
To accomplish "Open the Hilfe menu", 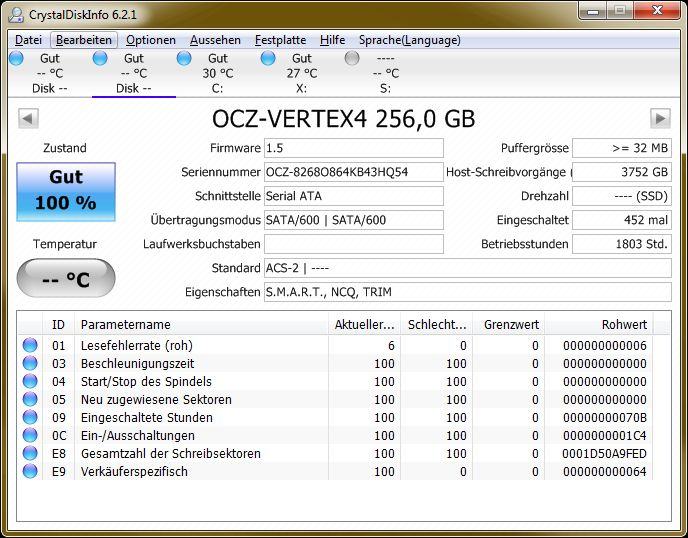I will pos(333,40).
